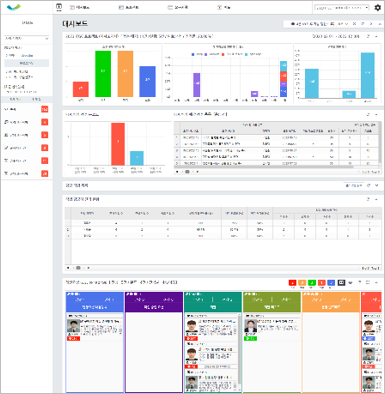
Task: Collapse the second row table widget
Action: 376,114
